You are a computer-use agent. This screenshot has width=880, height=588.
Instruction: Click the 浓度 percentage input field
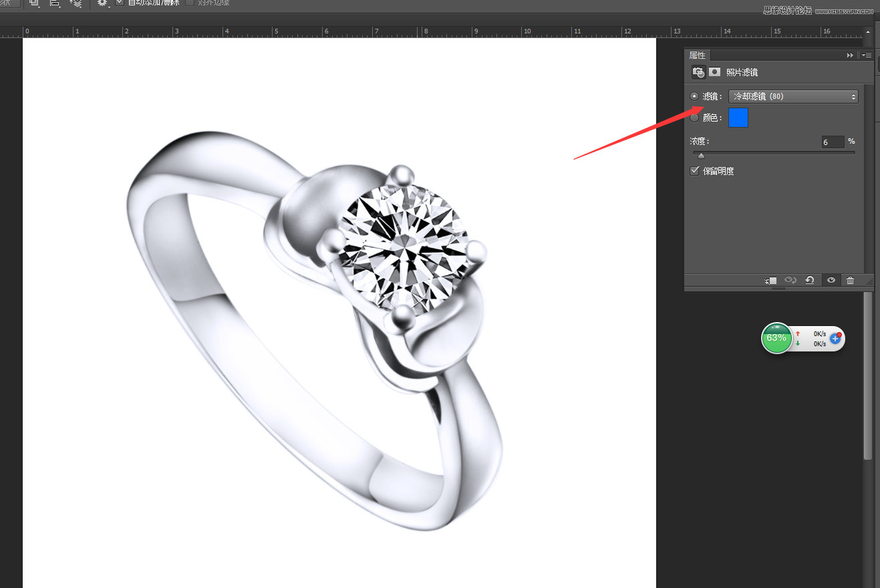[833, 142]
